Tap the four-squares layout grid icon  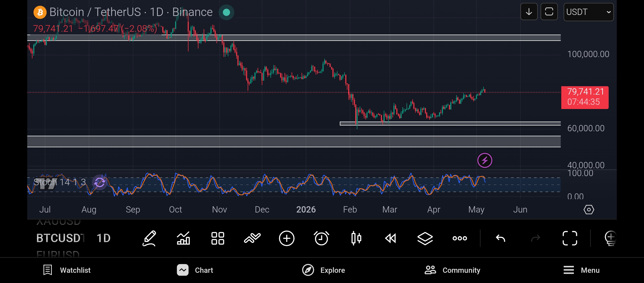coord(218,238)
